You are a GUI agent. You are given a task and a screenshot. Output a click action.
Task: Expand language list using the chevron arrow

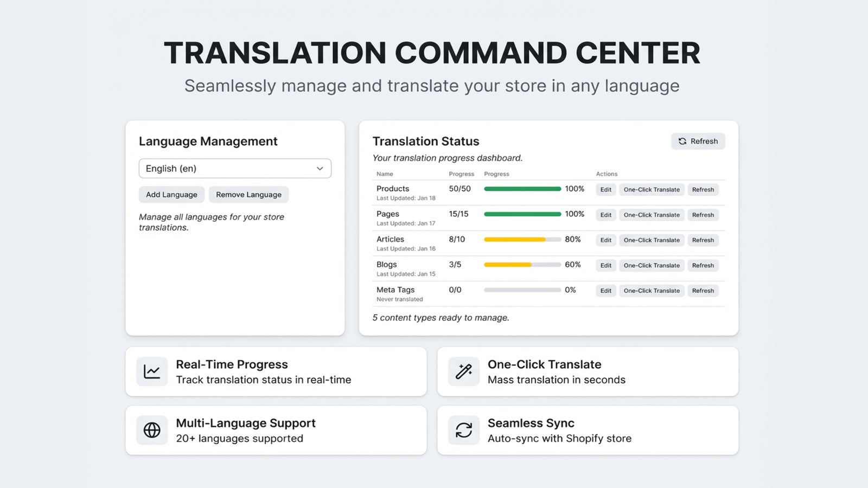[x=320, y=169]
